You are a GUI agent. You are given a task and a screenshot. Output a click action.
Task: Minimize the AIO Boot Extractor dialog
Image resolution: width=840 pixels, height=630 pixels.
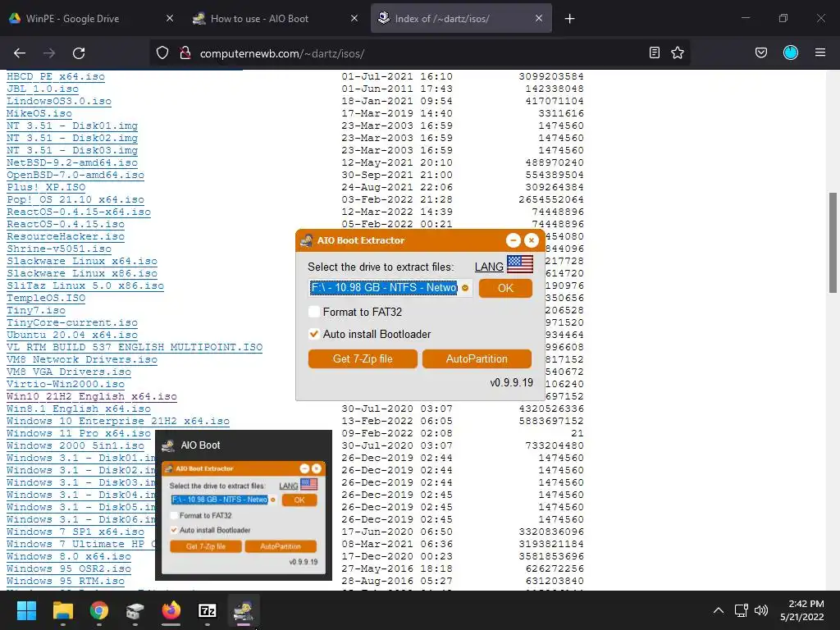pyautogui.click(x=514, y=240)
